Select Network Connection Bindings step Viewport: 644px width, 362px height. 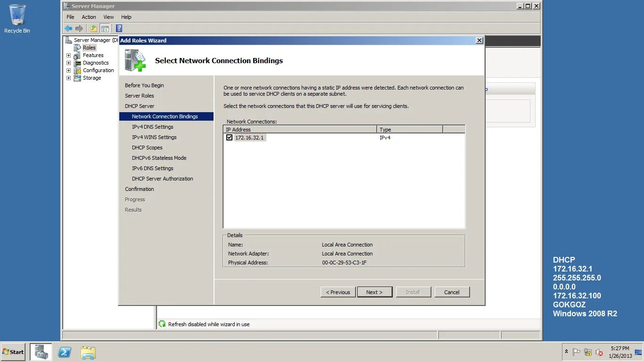pos(166,116)
